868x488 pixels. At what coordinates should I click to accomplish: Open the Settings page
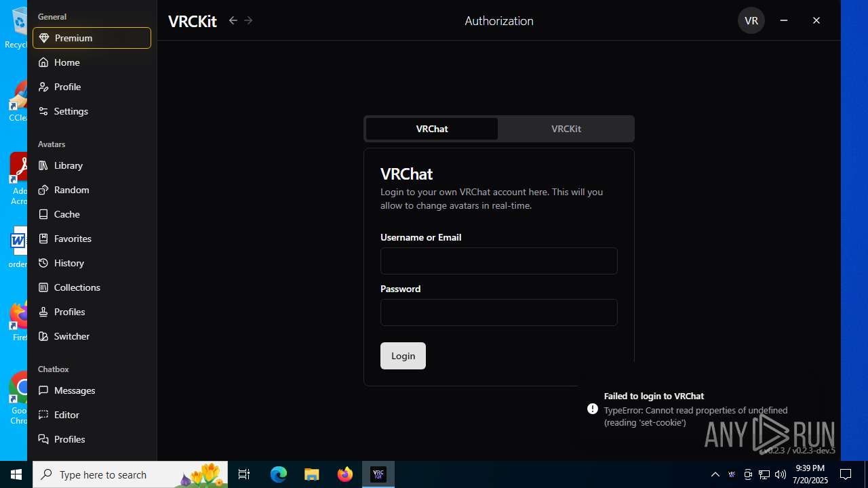[92, 111]
